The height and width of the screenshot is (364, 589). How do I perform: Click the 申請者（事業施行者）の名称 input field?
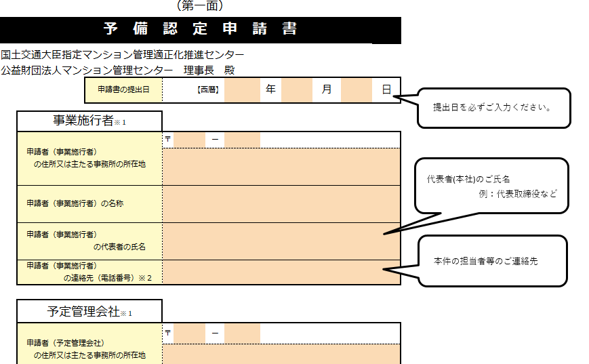[281, 204]
